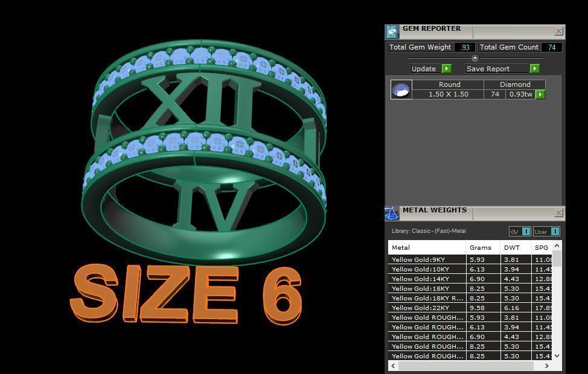
Task: Click the Total Gem Count value field
Action: 552,47
